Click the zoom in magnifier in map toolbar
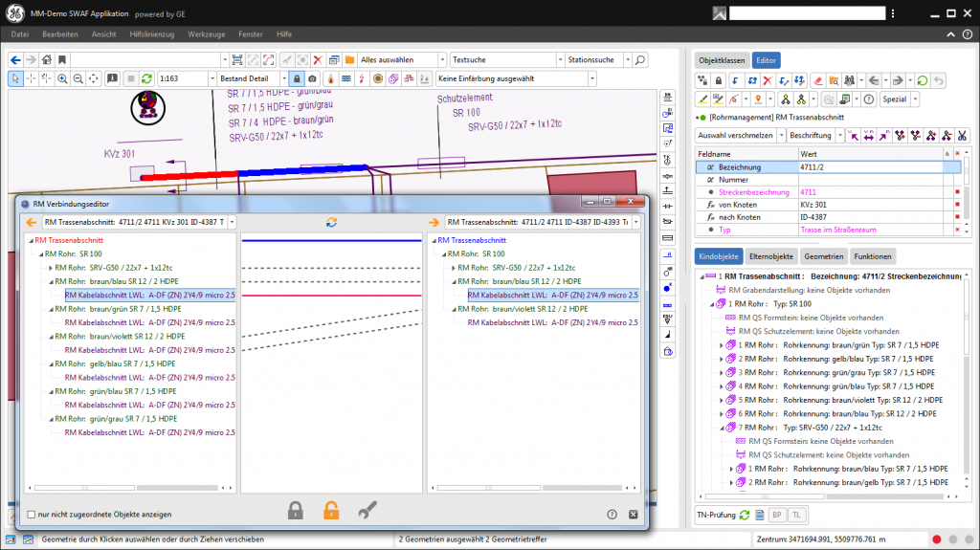Viewport: 980px width, 550px height. coord(62,78)
